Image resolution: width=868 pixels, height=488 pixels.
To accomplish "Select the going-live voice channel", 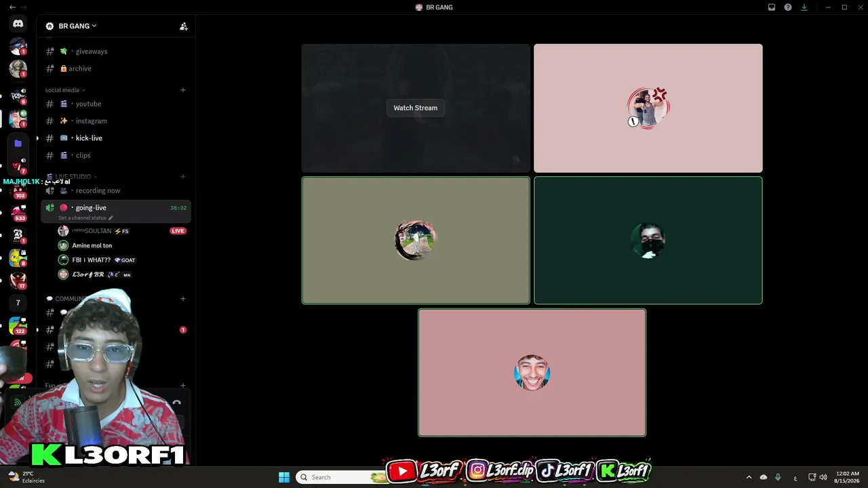I will [x=116, y=211].
